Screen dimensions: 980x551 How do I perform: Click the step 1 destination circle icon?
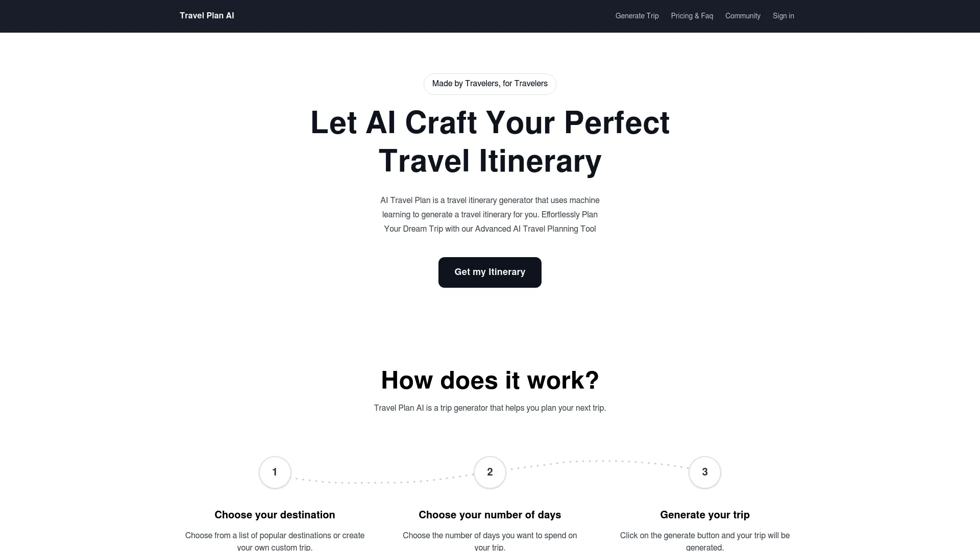pyautogui.click(x=275, y=472)
